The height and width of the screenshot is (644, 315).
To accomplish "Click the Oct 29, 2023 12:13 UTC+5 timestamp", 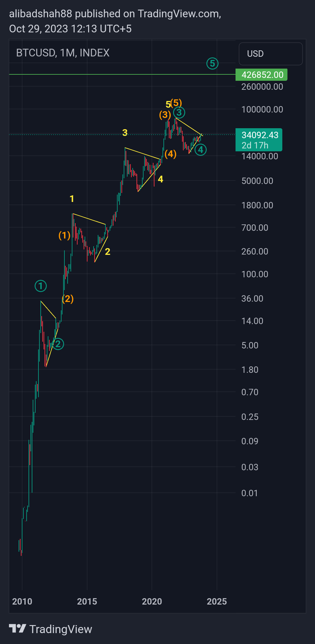I will [x=70, y=29].
